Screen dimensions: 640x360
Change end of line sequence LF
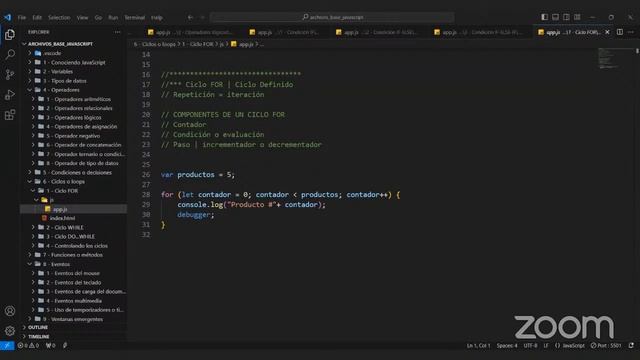(x=546, y=345)
